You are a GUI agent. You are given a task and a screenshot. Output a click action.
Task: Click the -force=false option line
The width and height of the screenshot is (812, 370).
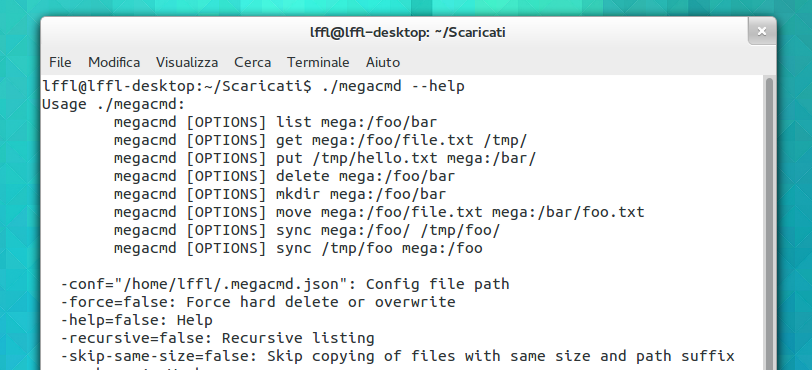coord(258,303)
